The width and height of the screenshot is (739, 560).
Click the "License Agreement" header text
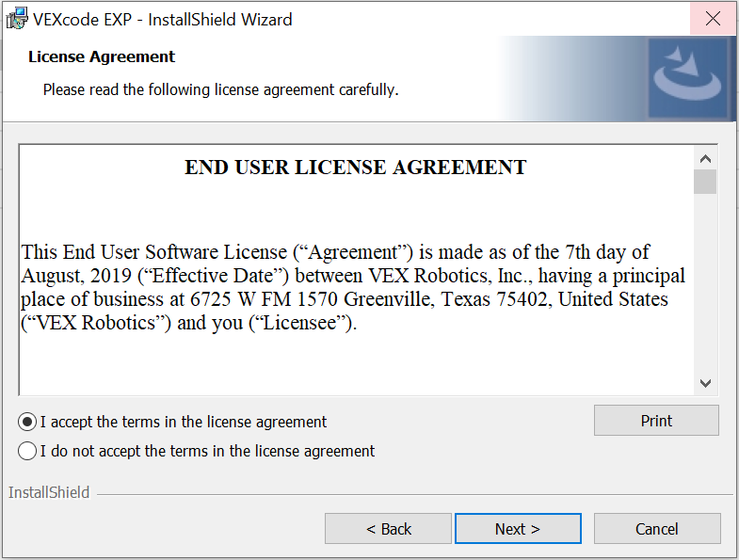[102, 56]
